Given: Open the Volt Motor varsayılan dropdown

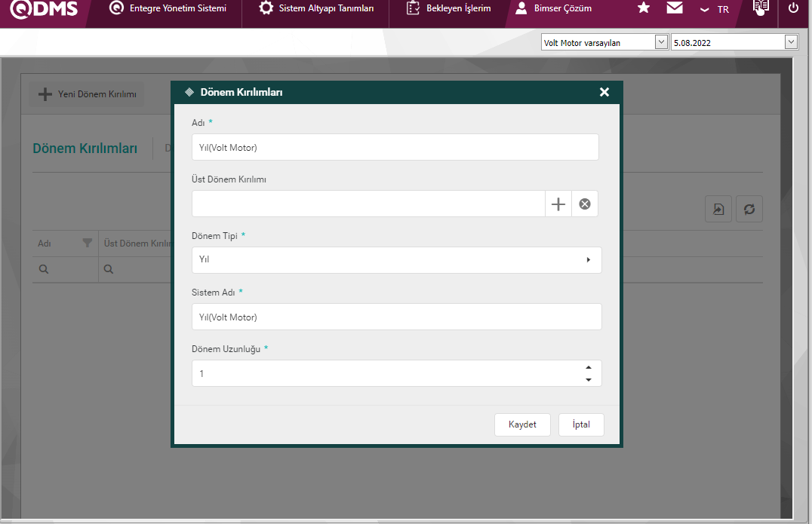Looking at the screenshot, I should [661, 43].
